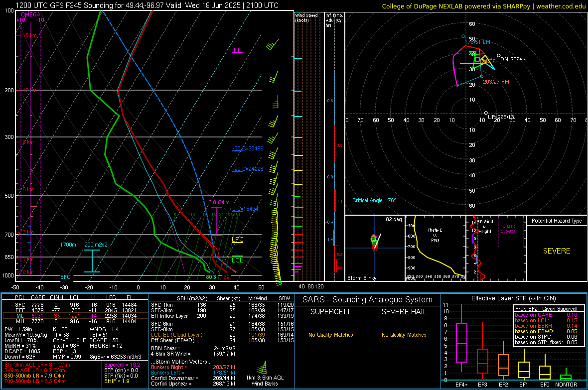
Task: Click the SigSvr = 63253 m3/s3 value
Action: click(116, 357)
